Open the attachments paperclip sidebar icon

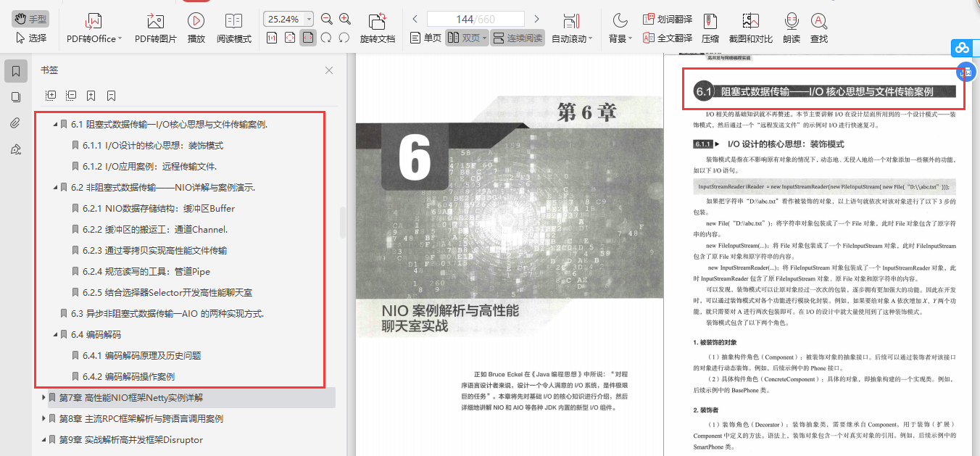tap(16, 123)
